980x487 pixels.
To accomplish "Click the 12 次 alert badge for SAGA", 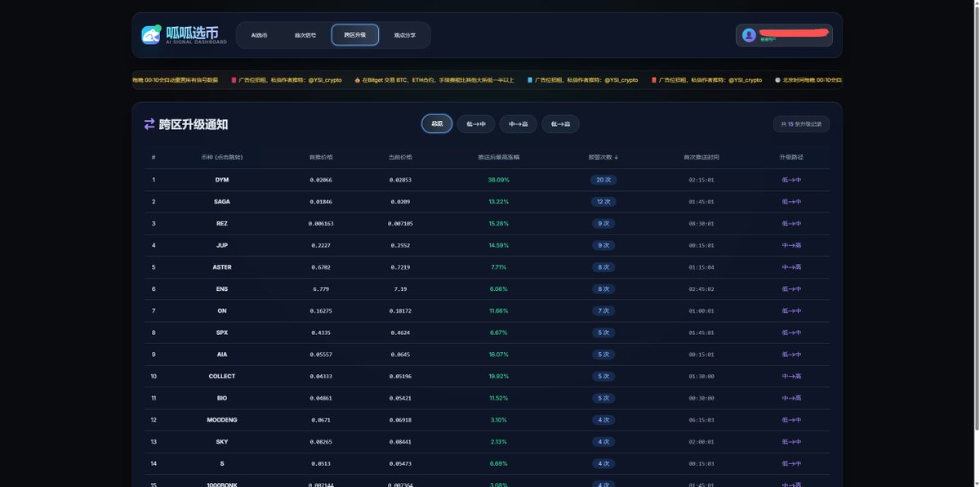I will [x=604, y=202].
